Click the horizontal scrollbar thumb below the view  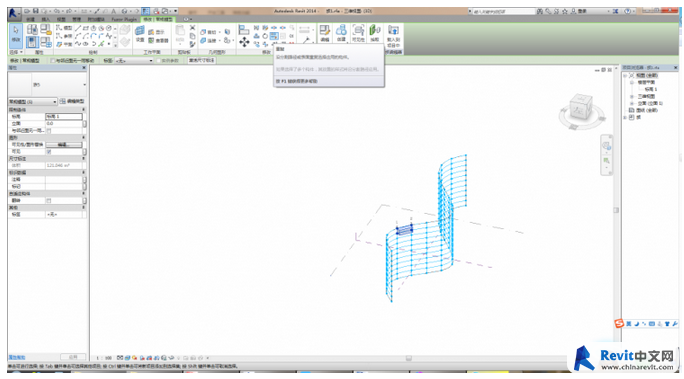[x=409, y=358]
